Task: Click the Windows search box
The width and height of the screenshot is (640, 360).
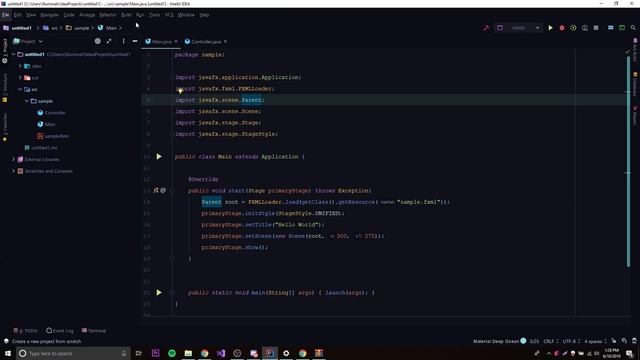Action: tap(73, 353)
